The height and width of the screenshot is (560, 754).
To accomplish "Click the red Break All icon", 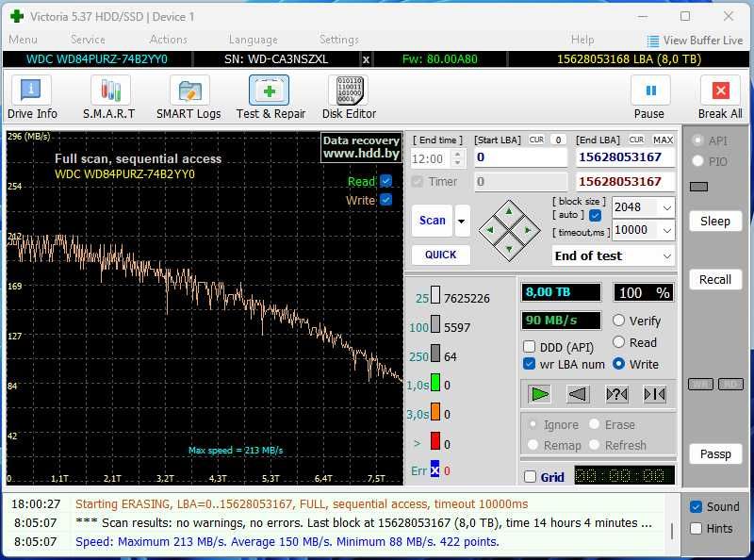I will (720, 91).
